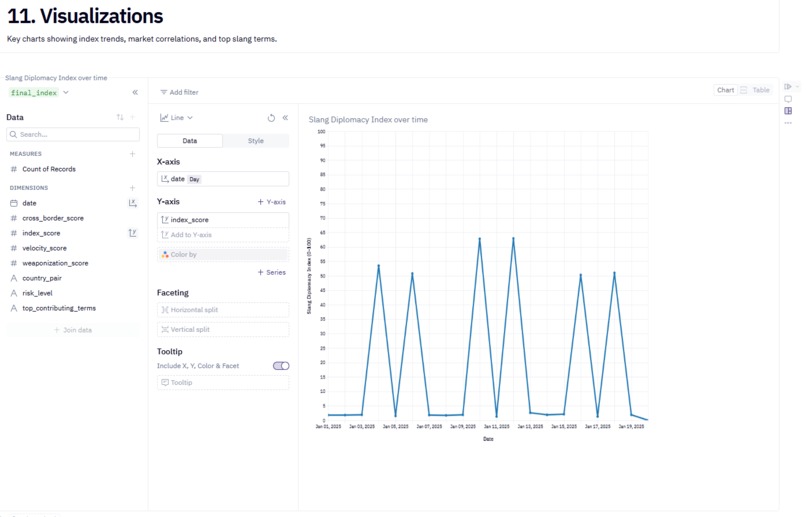This screenshot has height=517, width=806.
Task: Click the Tooltip field slot
Action: click(223, 383)
